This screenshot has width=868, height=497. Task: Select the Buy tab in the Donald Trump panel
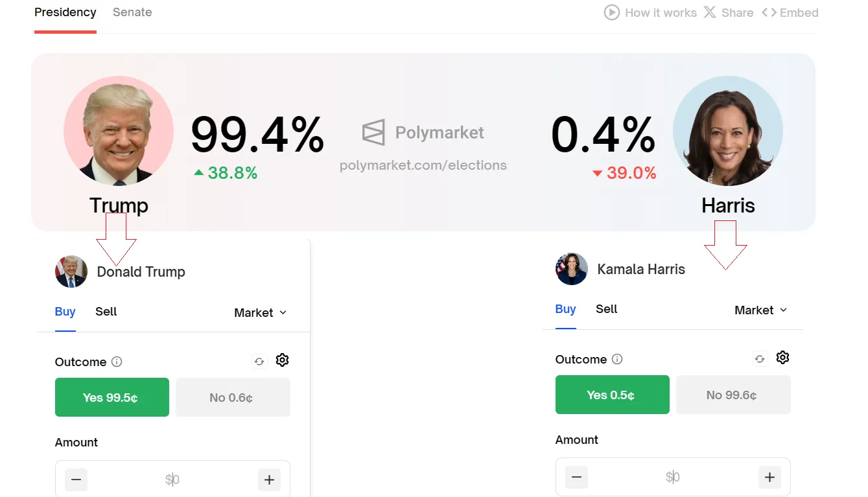(x=65, y=312)
